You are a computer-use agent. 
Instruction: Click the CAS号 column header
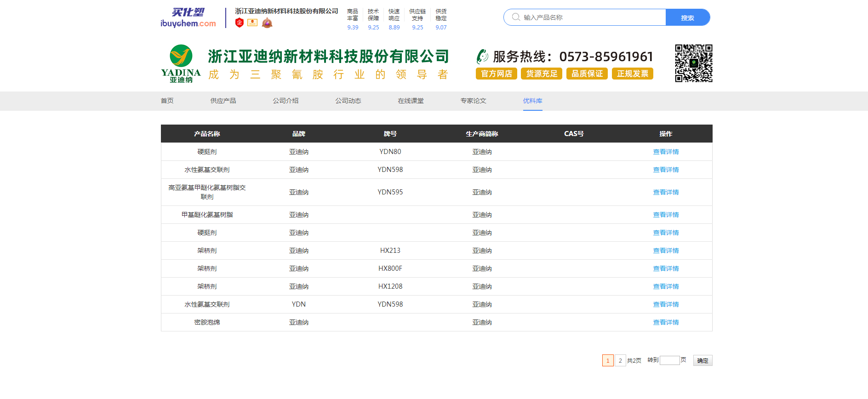(574, 134)
